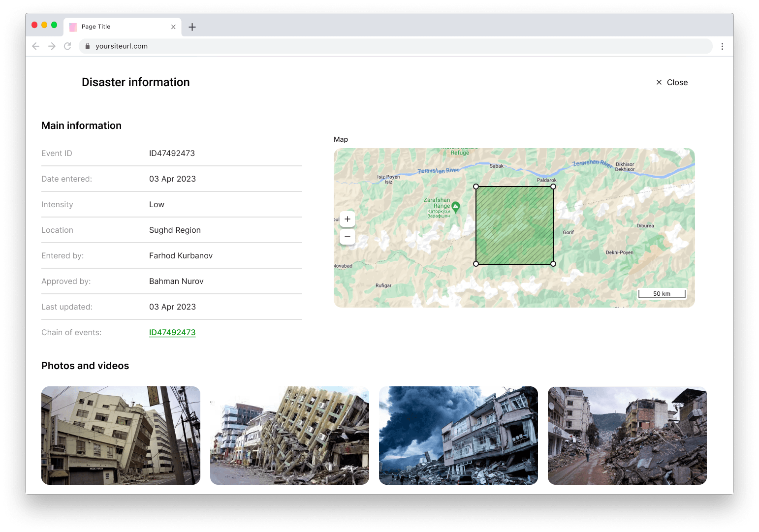
Task: Click the Diburea label on the map
Action: (645, 226)
